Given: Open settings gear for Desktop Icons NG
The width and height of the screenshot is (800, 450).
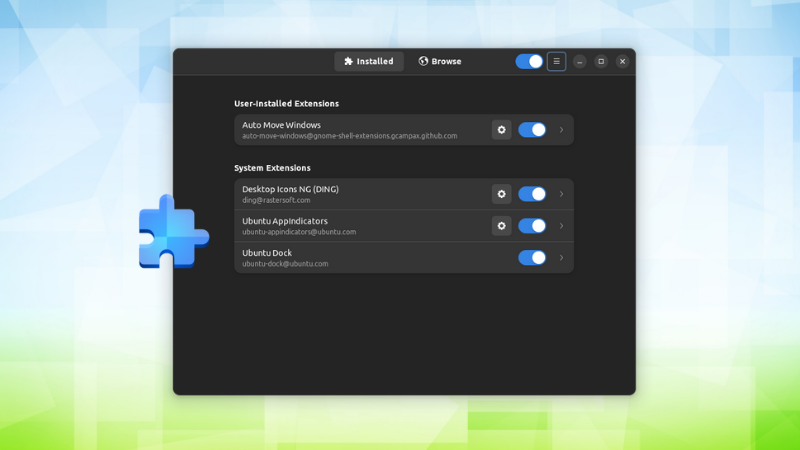Looking at the screenshot, I should (501, 194).
